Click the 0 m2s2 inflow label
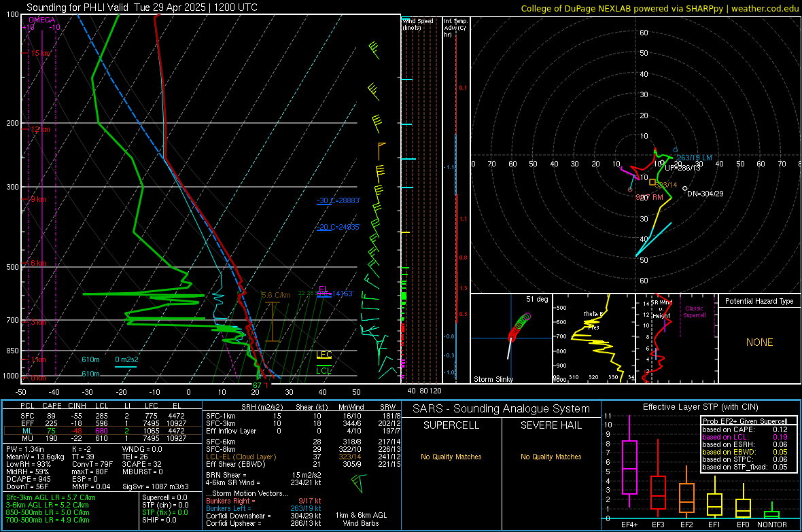The image size is (802, 532). pyautogui.click(x=126, y=359)
